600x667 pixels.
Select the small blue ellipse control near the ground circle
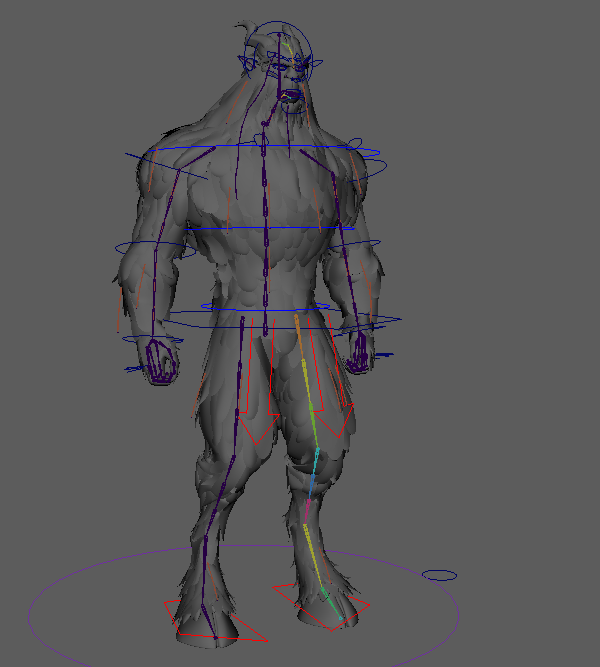pos(439,575)
